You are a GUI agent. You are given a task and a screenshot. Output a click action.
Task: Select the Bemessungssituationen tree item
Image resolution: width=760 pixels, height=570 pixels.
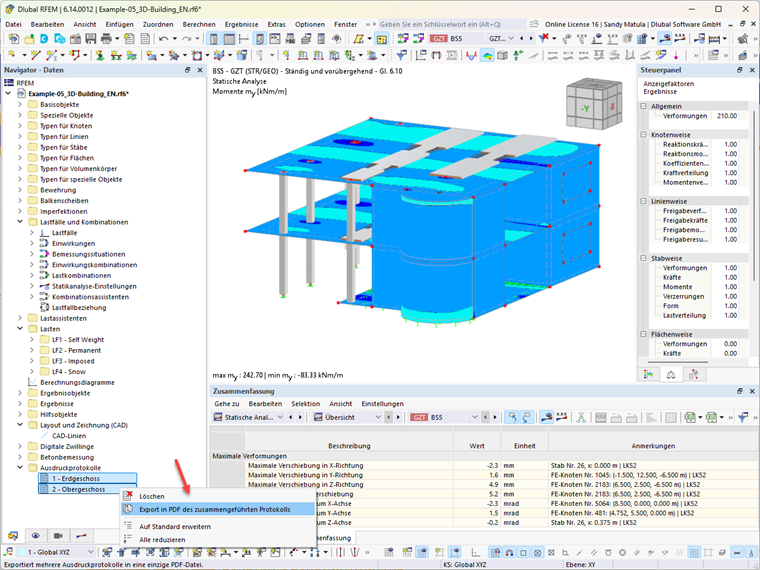tap(89, 254)
